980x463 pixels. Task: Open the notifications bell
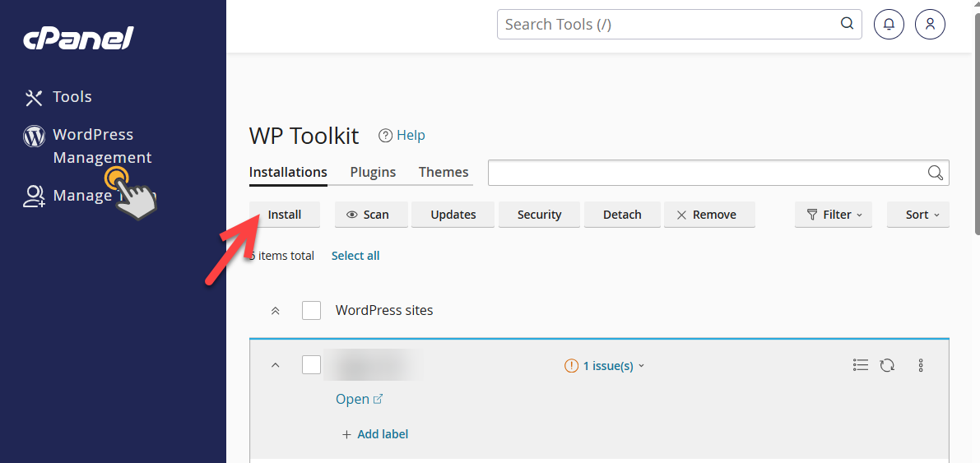point(889,25)
